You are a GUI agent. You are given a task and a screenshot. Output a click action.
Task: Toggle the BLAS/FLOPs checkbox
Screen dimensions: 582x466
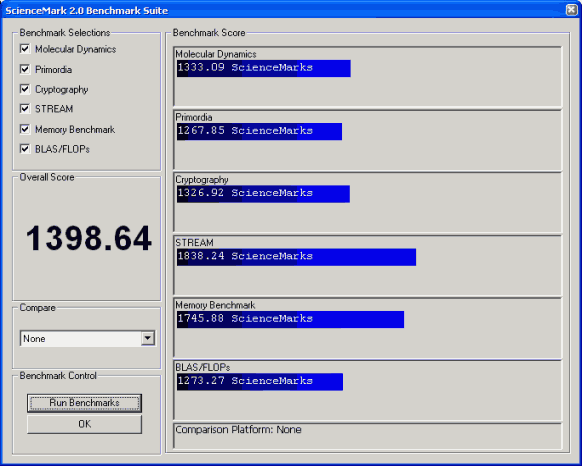coord(25,149)
